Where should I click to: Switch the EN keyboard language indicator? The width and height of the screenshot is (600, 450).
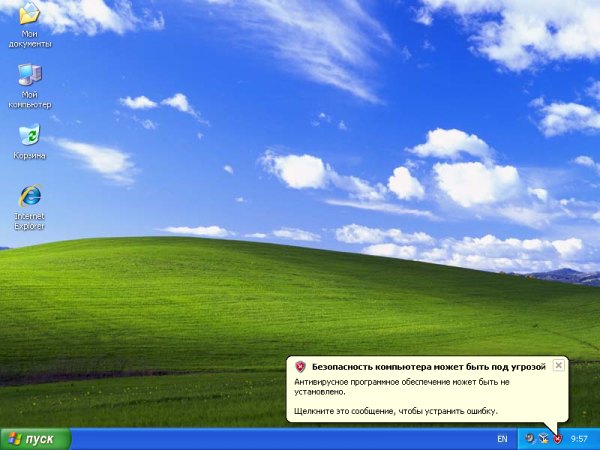[x=502, y=439]
